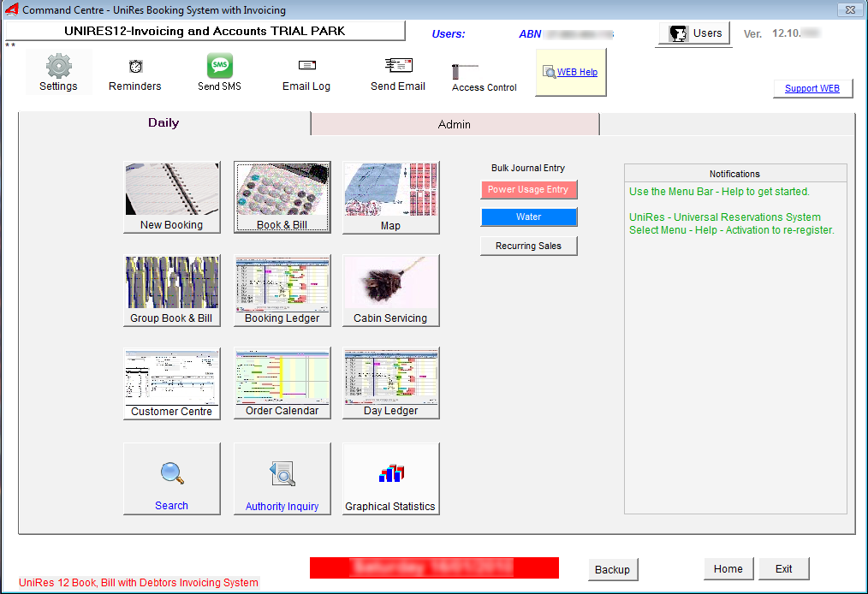This screenshot has height=594, width=868.
Task: Open the Booking Ledger tile
Action: pos(282,291)
